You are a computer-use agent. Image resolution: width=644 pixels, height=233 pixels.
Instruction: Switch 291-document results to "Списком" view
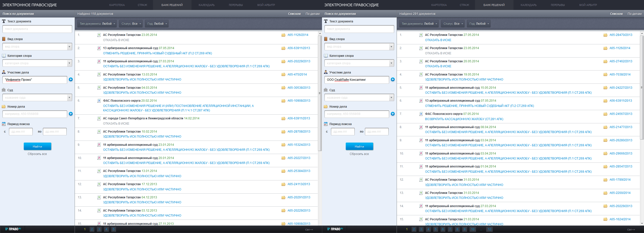click(616, 14)
